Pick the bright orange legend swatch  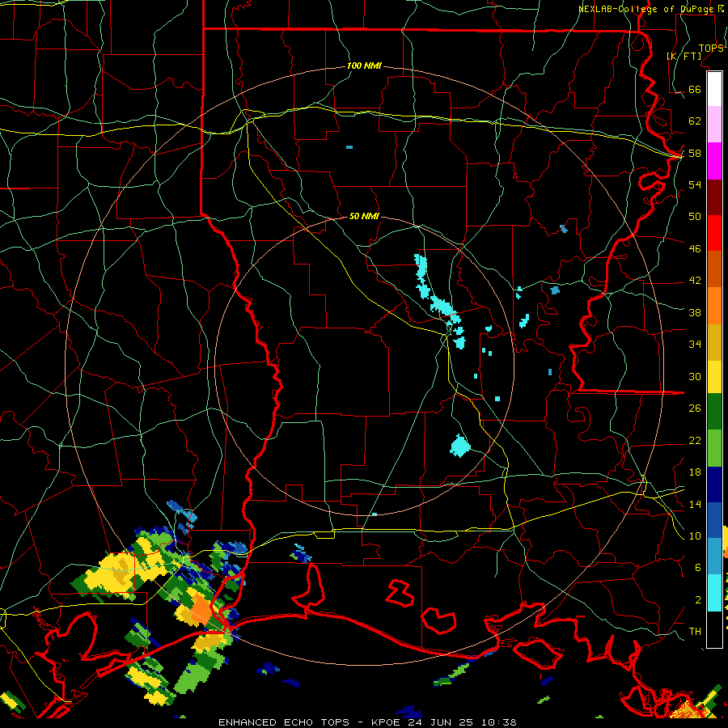pyautogui.click(x=714, y=306)
